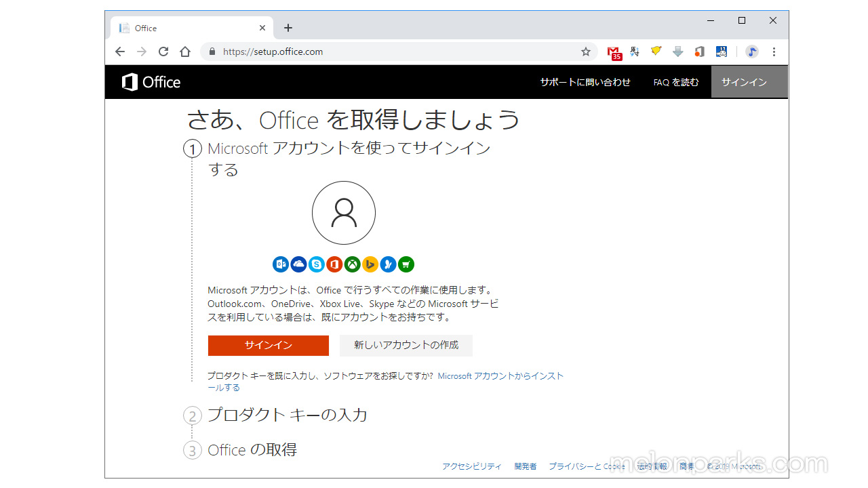Click the heading さあ、Office を取得しましょう
This screenshot has height=488, width=868.
pyautogui.click(x=353, y=120)
